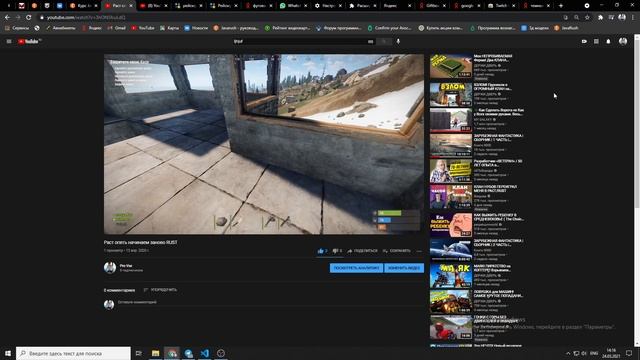The image size is (640, 360).
Task: Switch to the second YouTube tab
Action: point(153,6)
